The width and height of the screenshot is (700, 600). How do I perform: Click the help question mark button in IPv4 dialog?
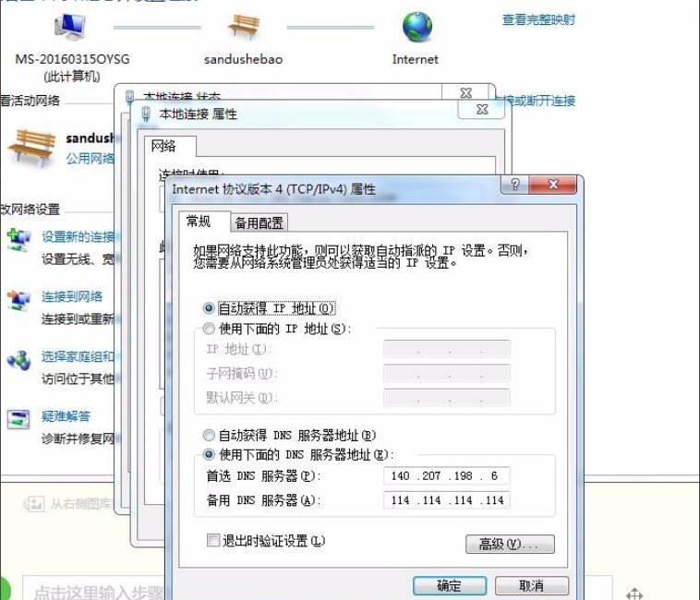point(514,185)
